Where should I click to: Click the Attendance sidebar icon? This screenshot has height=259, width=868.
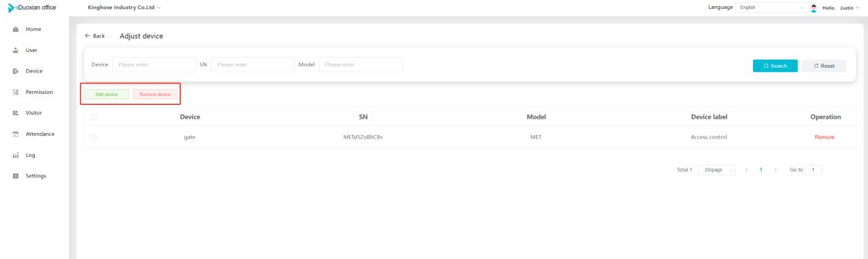[15, 134]
